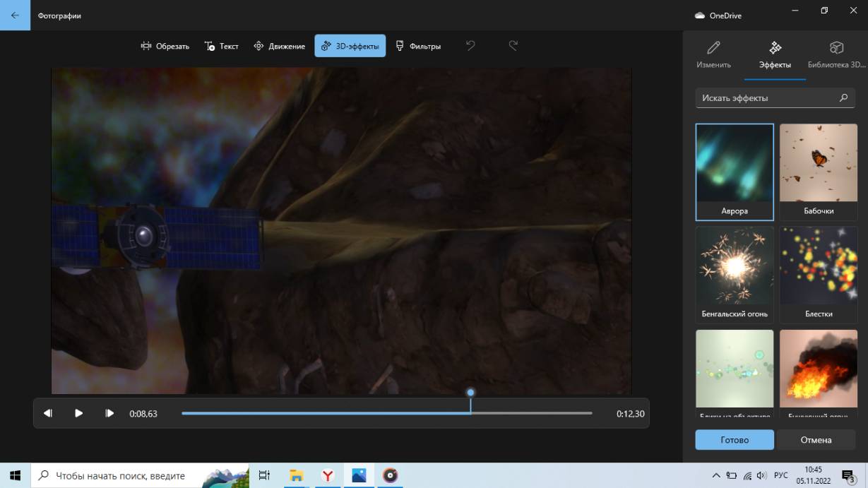
Task: Show hidden system tray icons
Action: click(x=715, y=475)
